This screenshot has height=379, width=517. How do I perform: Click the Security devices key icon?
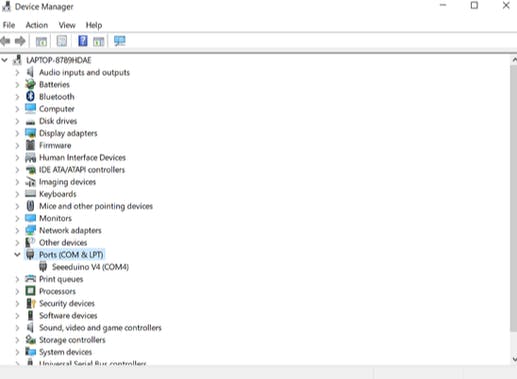coord(30,303)
